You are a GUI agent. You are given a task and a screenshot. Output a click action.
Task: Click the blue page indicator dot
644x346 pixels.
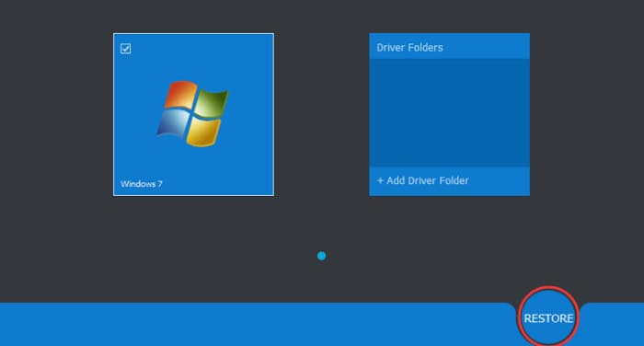322,256
